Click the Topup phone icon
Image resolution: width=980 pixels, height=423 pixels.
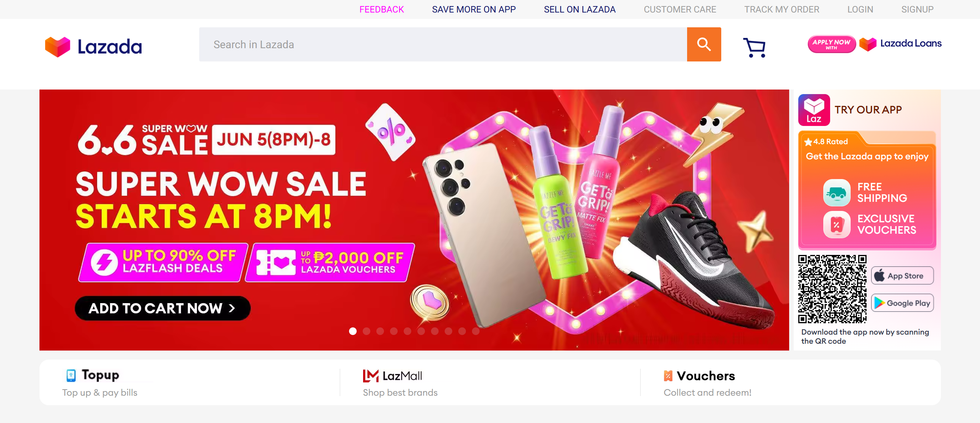coord(71,375)
